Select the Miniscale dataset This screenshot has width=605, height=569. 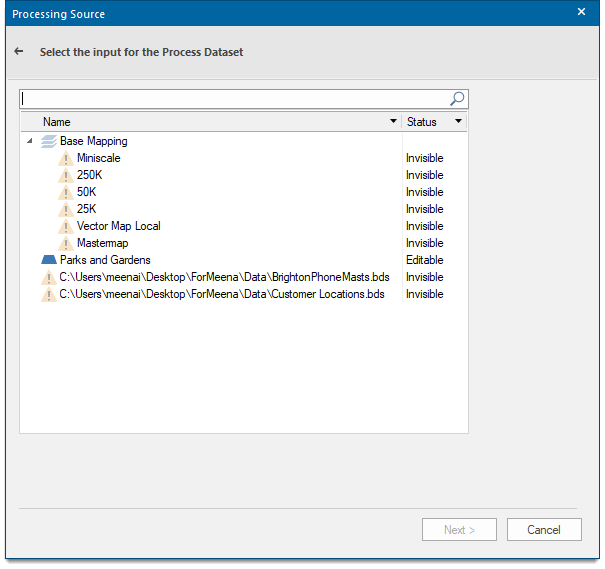[98, 158]
